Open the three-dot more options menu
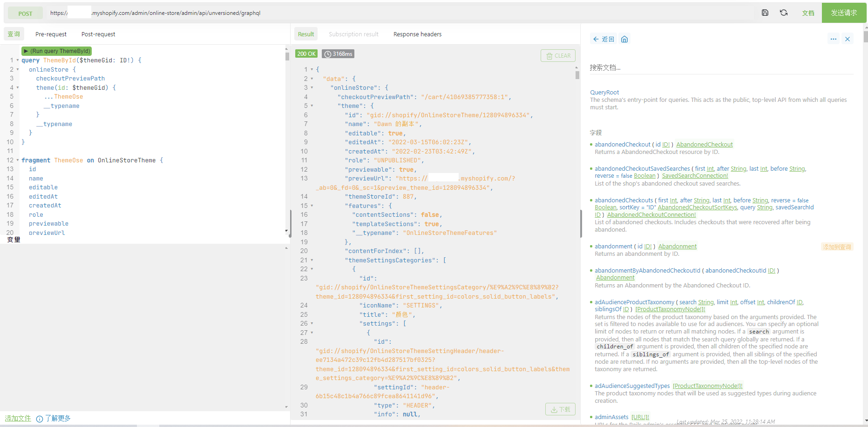This screenshot has height=427, width=868. (833, 39)
